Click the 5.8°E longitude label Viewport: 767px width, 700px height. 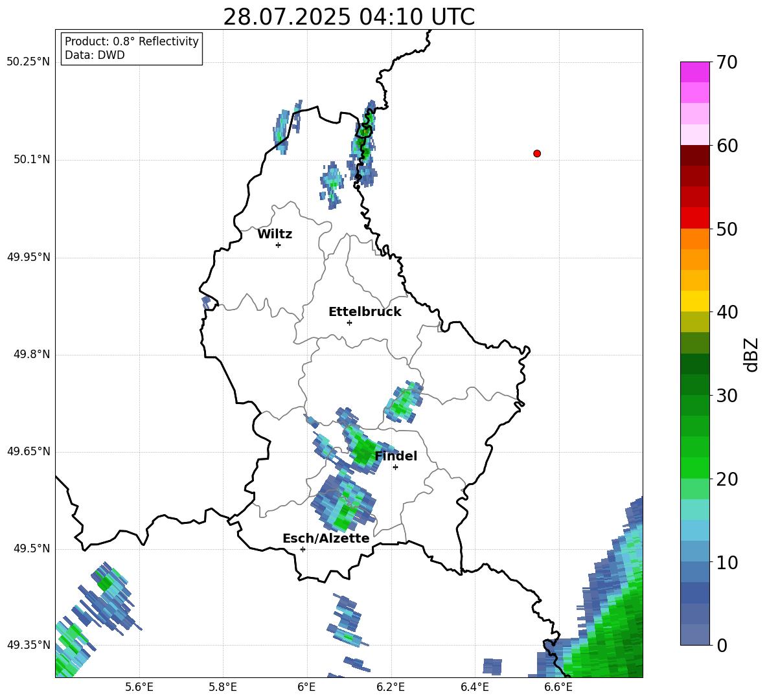click(x=223, y=687)
